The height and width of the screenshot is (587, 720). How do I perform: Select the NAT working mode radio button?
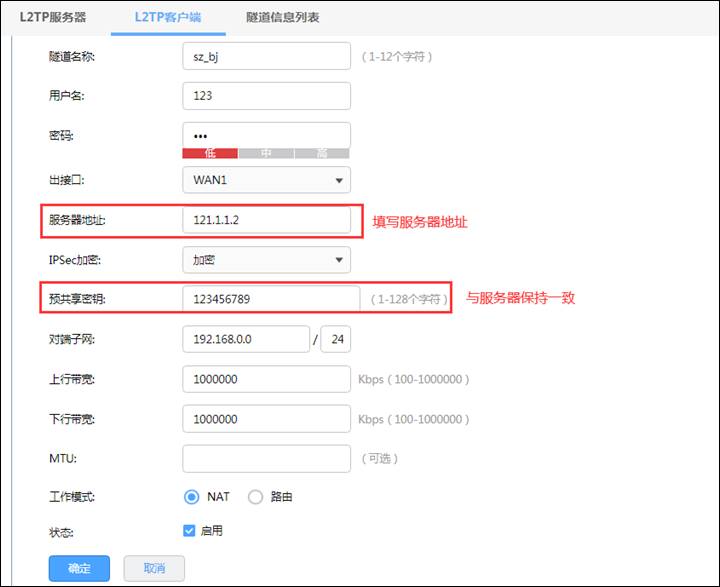[x=192, y=497]
